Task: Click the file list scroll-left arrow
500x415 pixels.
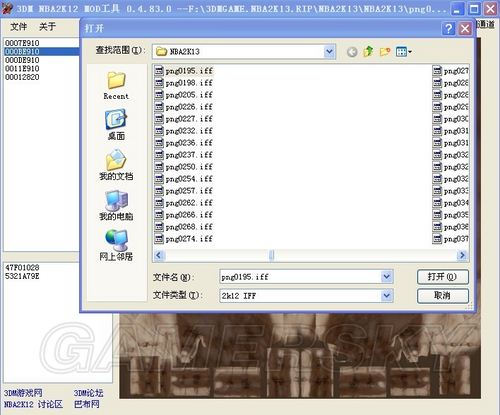Action: (158, 255)
